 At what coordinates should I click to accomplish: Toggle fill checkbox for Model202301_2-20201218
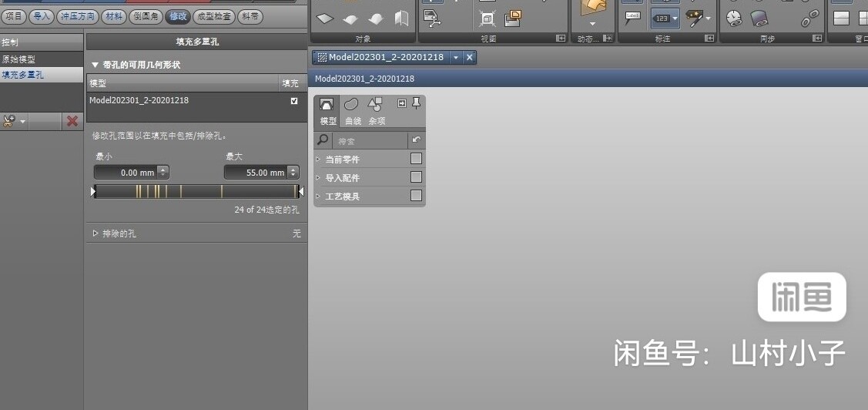[x=294, y=101]
